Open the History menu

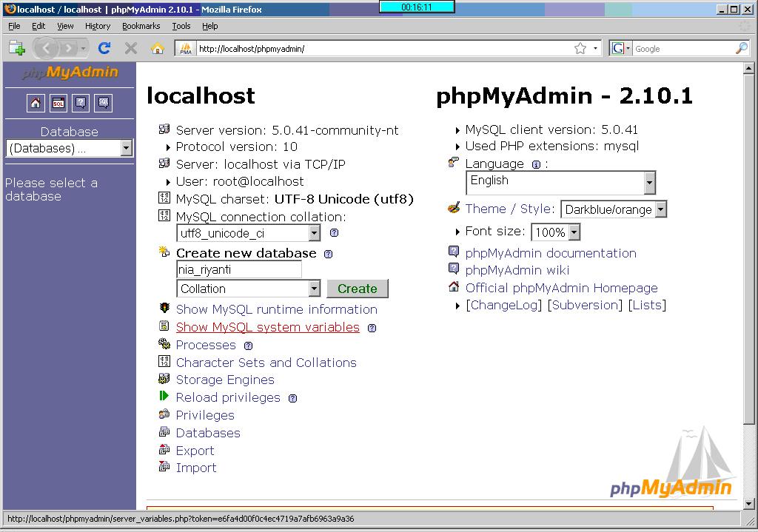[x=98, y=26]
